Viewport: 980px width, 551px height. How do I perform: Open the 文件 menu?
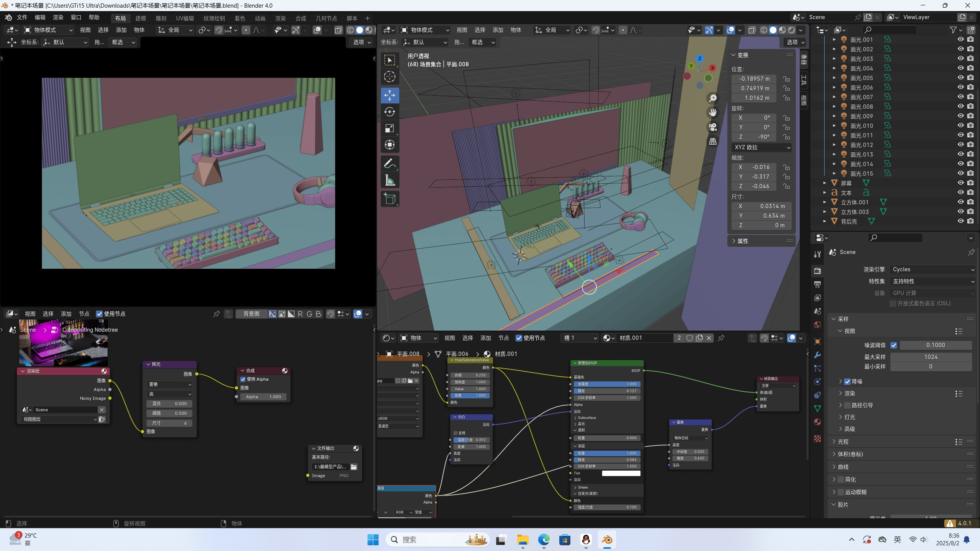click(22, 17)
